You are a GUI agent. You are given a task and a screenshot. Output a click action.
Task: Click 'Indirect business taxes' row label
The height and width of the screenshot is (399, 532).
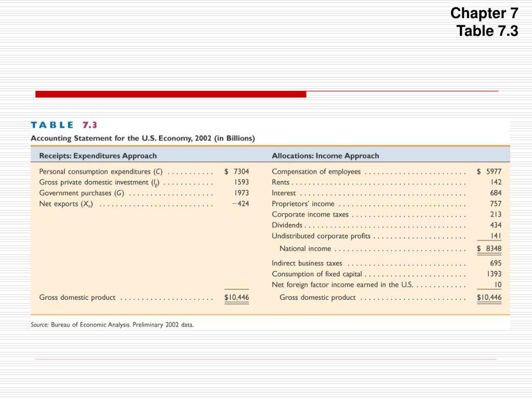(307, 263)
